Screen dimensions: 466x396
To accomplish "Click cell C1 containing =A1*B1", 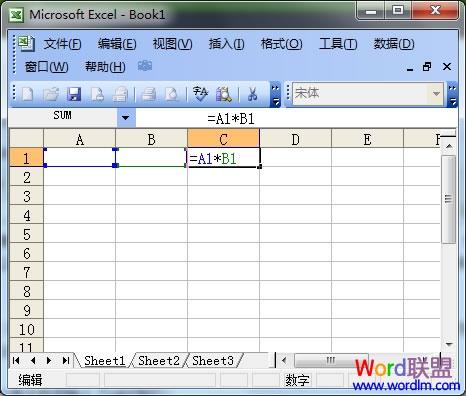I will coord(223,158).
